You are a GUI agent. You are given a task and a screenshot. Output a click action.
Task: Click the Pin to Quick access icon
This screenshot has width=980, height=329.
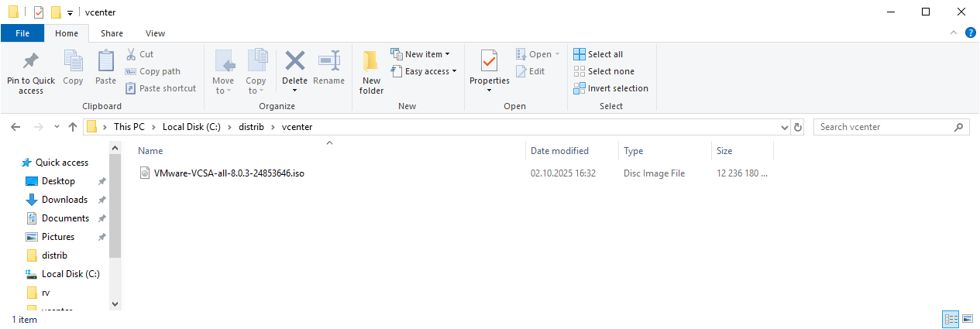pos(31,62)
